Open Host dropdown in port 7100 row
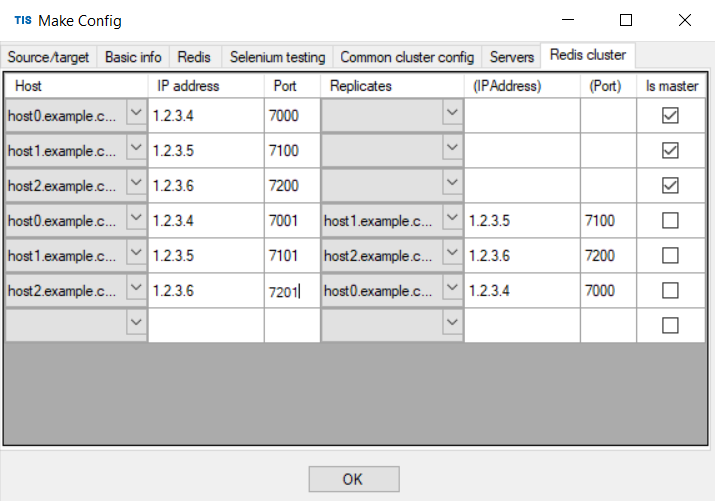715x501 pixels. (136, 147)
